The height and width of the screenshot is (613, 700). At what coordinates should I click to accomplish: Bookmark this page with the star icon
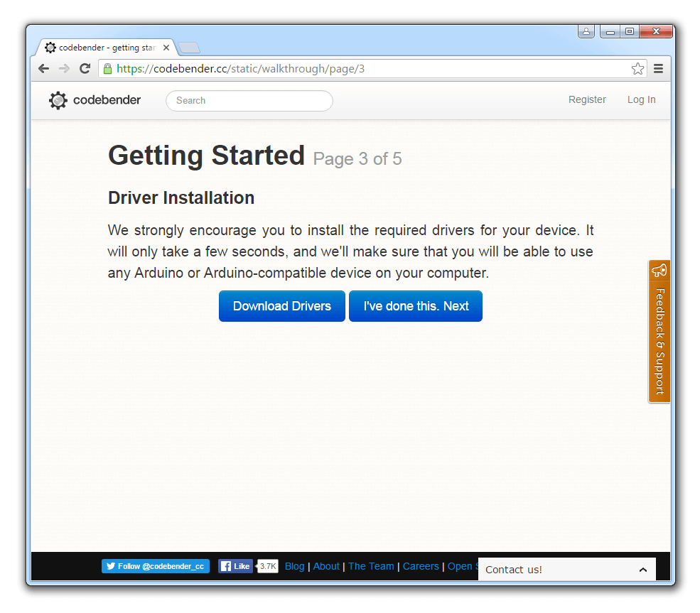click(637, 69)
